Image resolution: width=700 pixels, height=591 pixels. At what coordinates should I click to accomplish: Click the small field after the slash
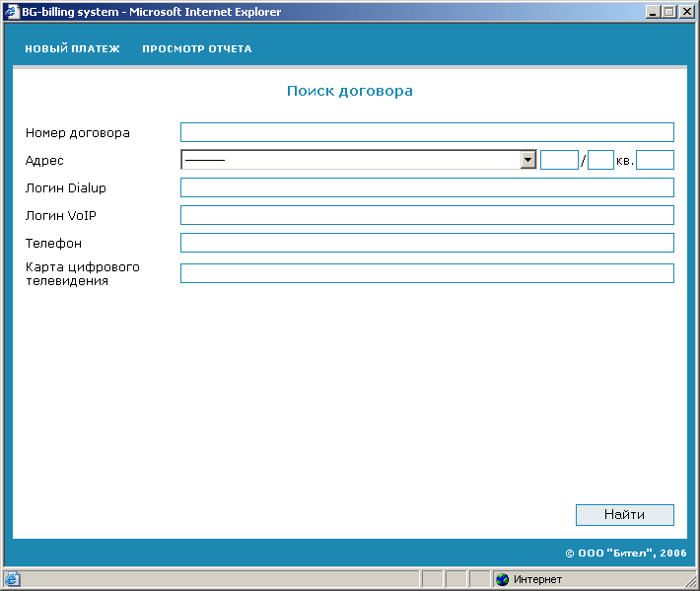(600, 160)
